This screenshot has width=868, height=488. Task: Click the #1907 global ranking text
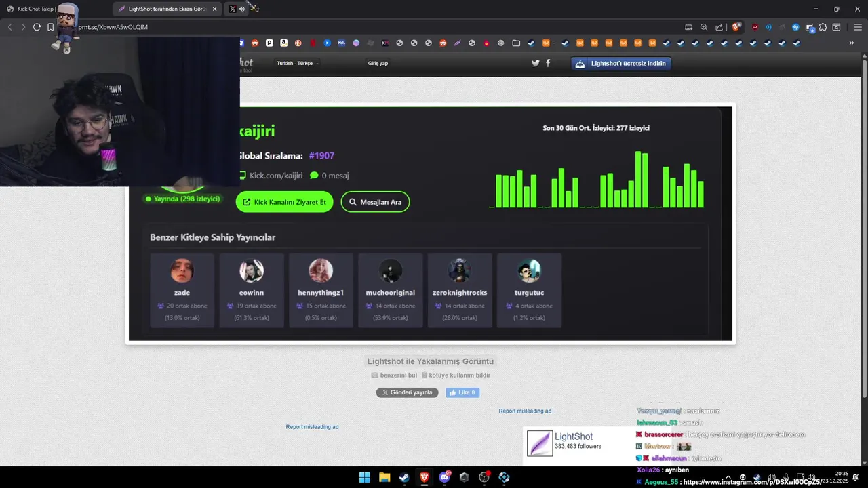pyautogui.click(x=321, y=156)
